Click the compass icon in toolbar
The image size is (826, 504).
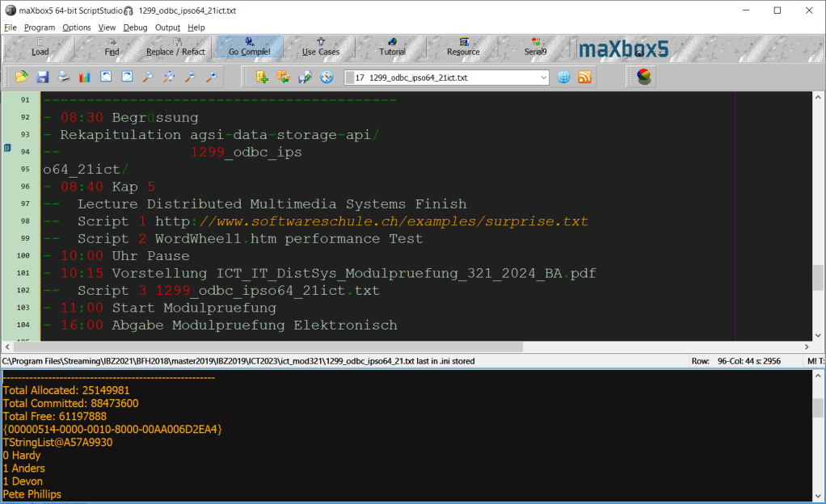coord(327,78)
